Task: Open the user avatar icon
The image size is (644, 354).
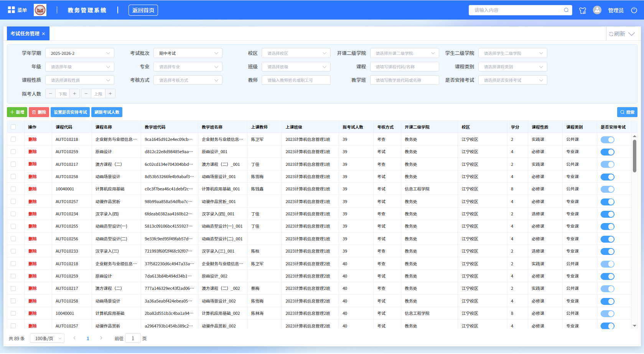Action: pos(597,10)
